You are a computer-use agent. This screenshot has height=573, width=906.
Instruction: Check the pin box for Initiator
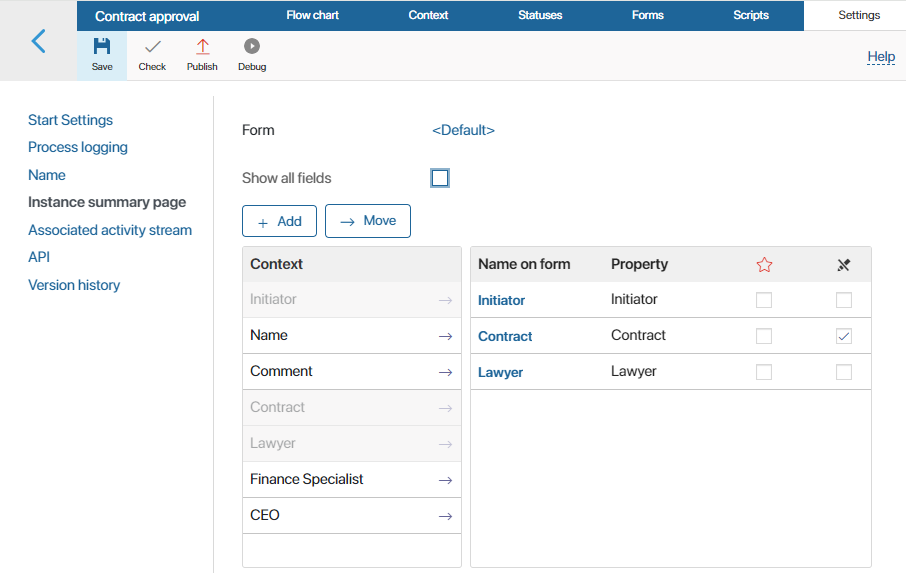click(x=844, y=300)
